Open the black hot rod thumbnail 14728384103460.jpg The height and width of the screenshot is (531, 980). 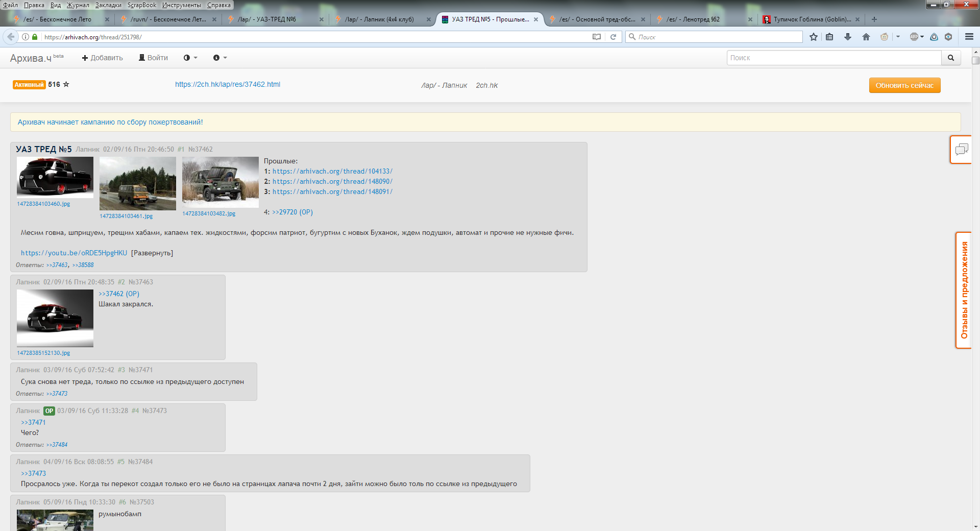(x=55, y=177)
